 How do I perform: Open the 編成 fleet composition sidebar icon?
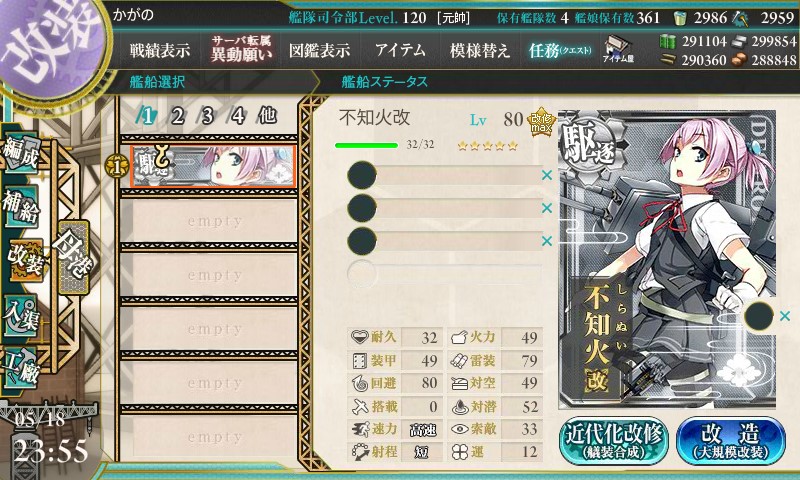click(x=21, y=154)
